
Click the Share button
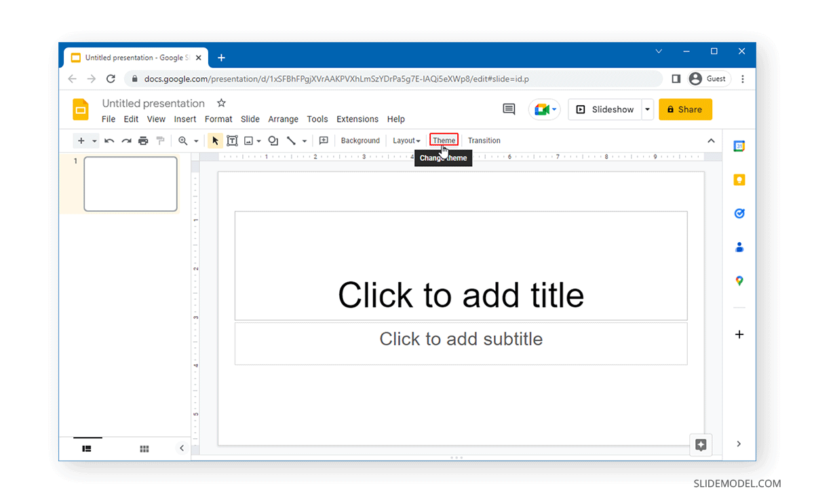685,109
